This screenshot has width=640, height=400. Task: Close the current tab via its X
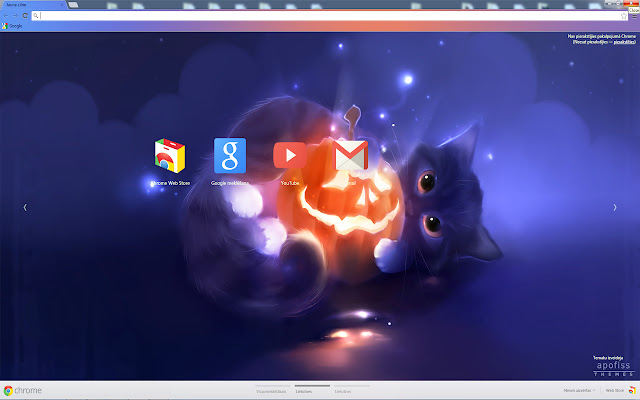tap(62, 5)
